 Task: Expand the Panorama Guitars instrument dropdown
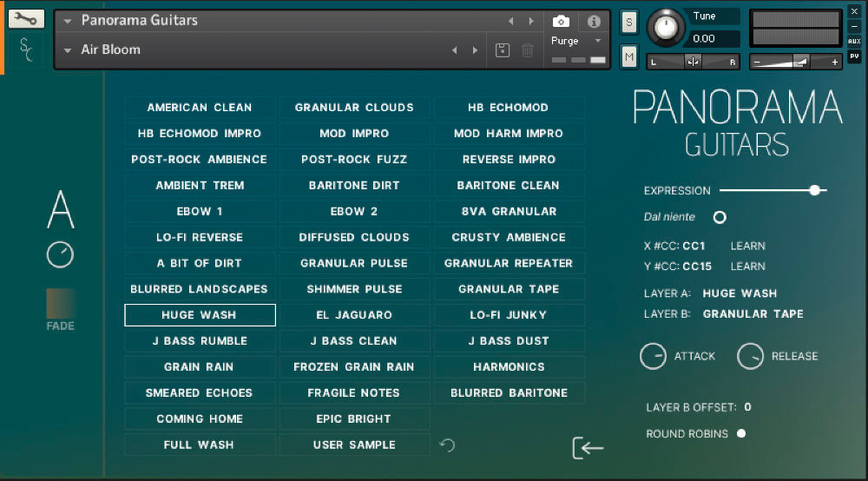(x=68, y=22)
